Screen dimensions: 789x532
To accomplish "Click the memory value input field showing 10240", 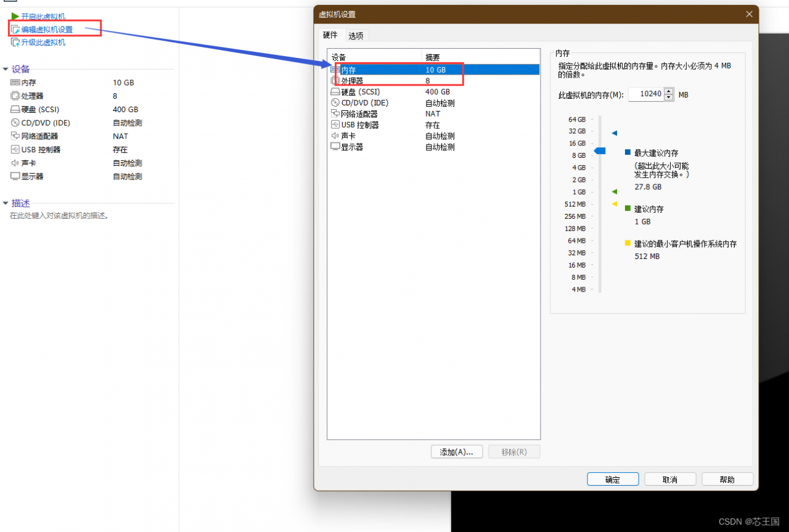I will coord(646,94).
